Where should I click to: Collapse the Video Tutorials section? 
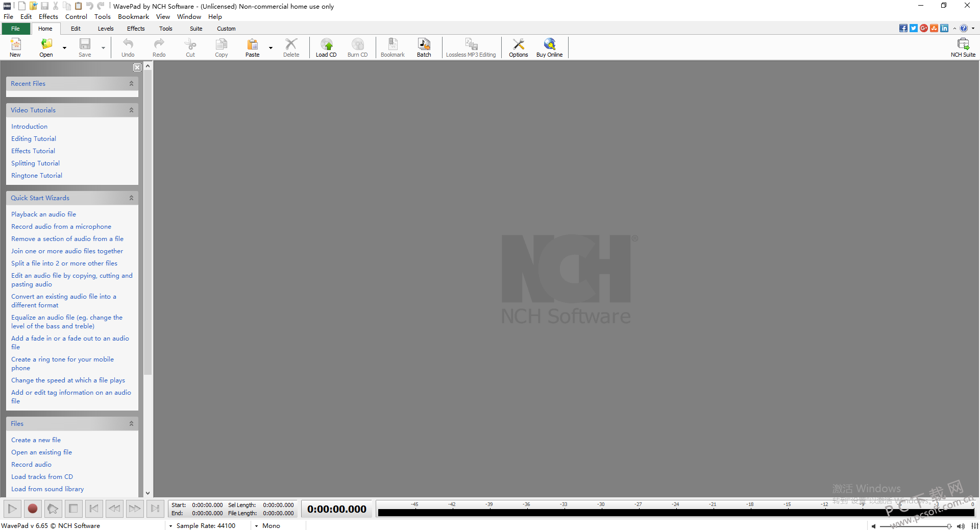[131, 110]
